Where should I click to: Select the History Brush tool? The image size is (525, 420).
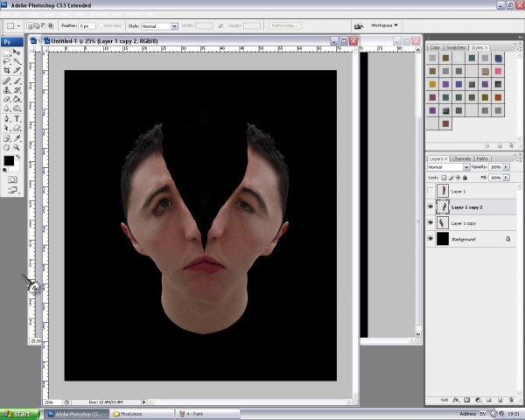click(x=17, y=90)
